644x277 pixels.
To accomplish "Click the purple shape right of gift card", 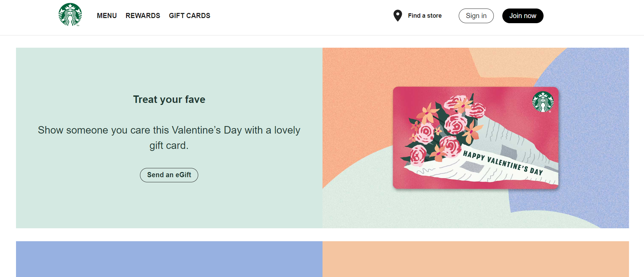I will tap(593, 136).
